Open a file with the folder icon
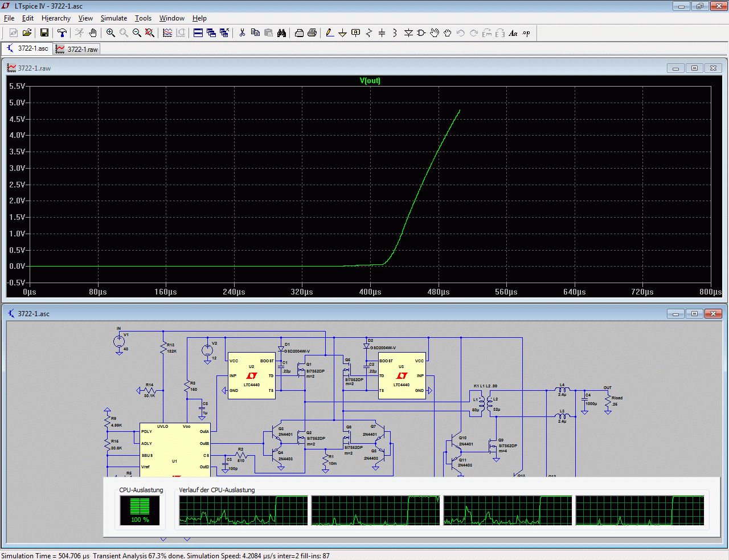The height and width of the screenshot is (560, 729). pyautogui.click(x=27, y=33)
